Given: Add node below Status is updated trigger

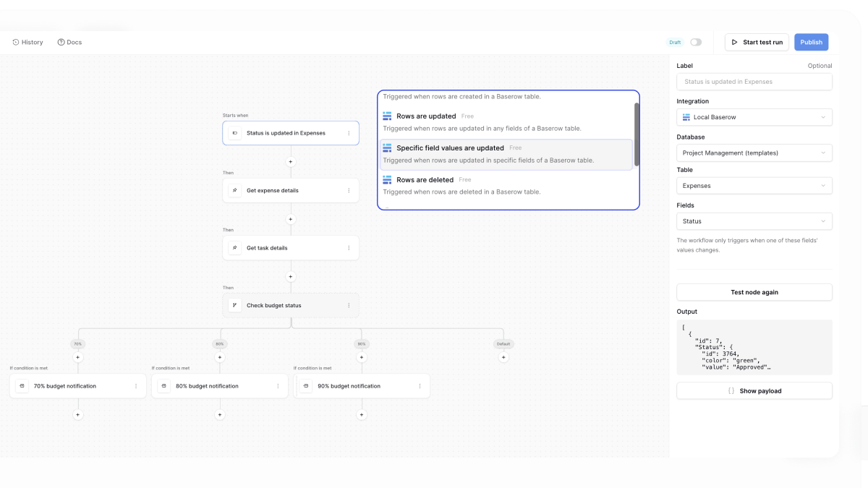Looking at the screenshot, I should [291, 162].
